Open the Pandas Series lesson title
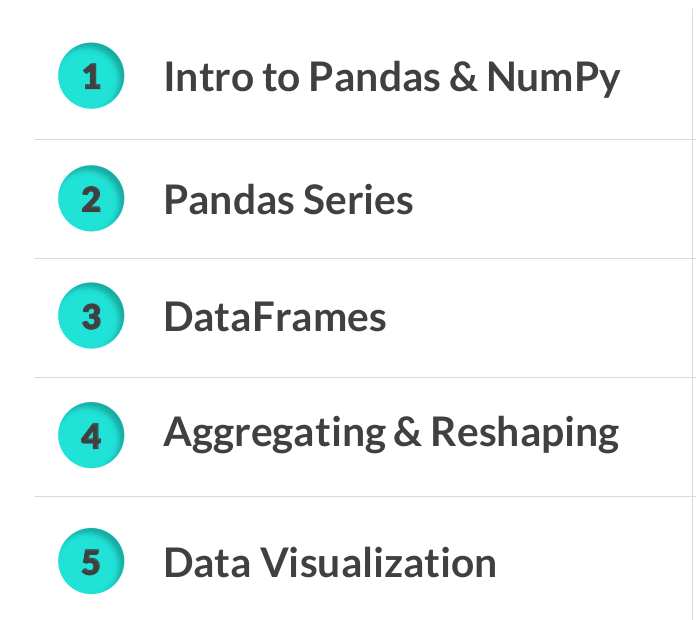This screenshot has height=620, width=696. coord(288,200)
